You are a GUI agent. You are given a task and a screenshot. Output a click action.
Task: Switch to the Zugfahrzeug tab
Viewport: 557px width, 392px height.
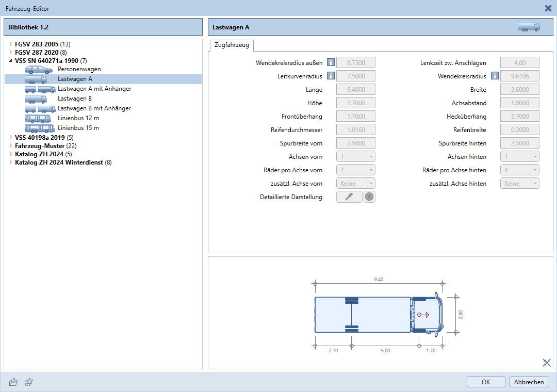pyautogui.click(x=231, y=45)
